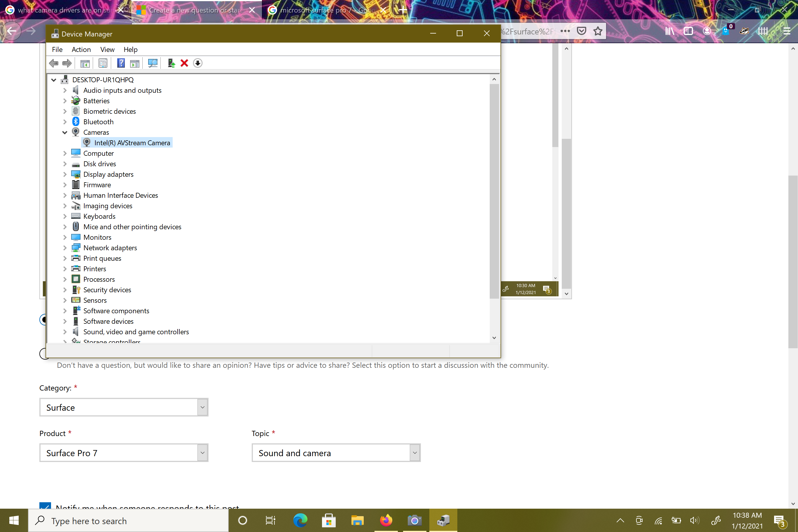This screenshot has height=532, width=798.
Task: Click the Device Manager tree scrollbar track
Action: coord(494,316)
